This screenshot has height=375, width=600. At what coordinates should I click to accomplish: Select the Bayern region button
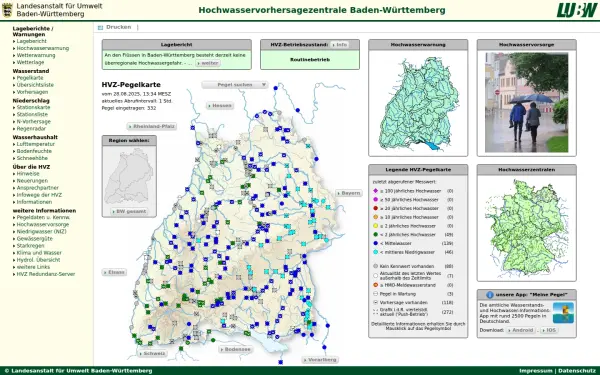point(349,193)
